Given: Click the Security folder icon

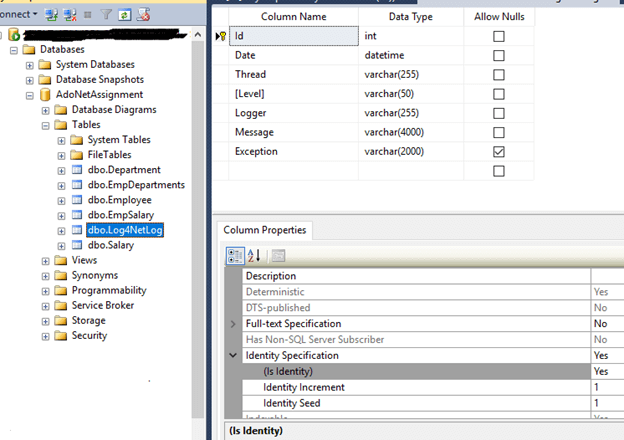Looking at the screenshot, I should (x=60, y=336).
